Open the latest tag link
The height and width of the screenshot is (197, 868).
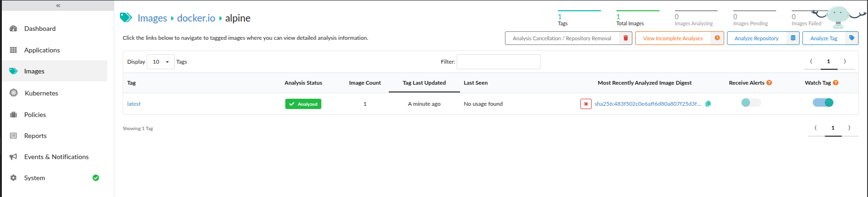(134, 104)
